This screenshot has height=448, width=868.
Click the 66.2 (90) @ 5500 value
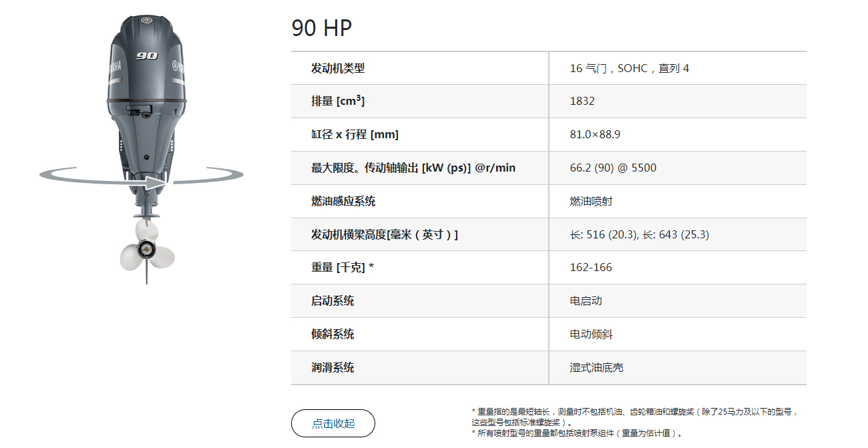pyautogui.click(x=613, y=168)
